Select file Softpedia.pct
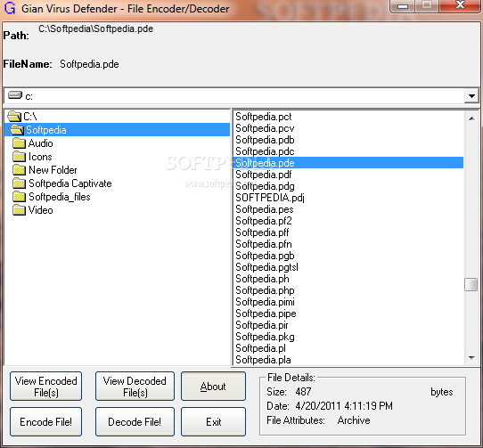 click(x=264, y=117)
